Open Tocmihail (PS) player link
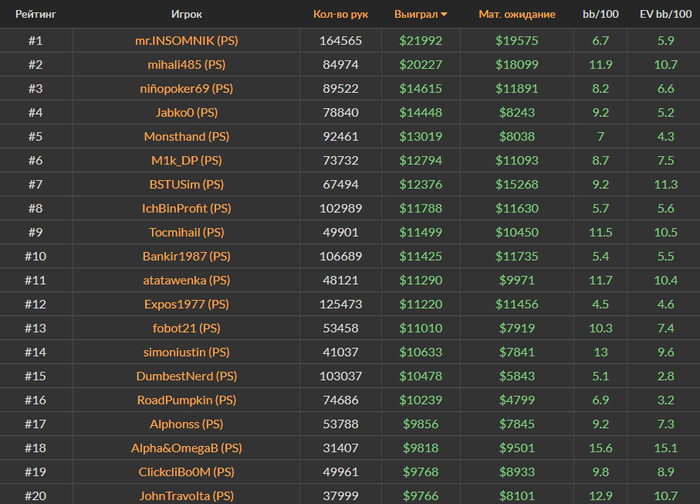The width and height of the screenshot is (700, 504). (x=187, y=233)
